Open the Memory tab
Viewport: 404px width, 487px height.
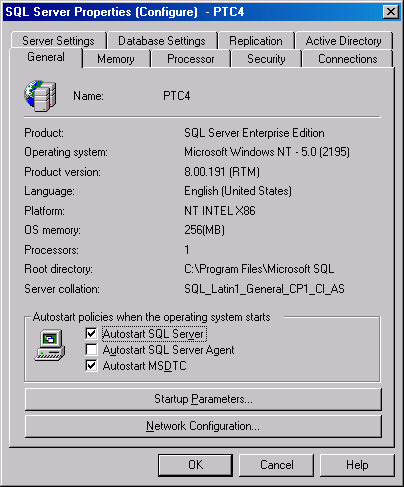tap(116, 59)
